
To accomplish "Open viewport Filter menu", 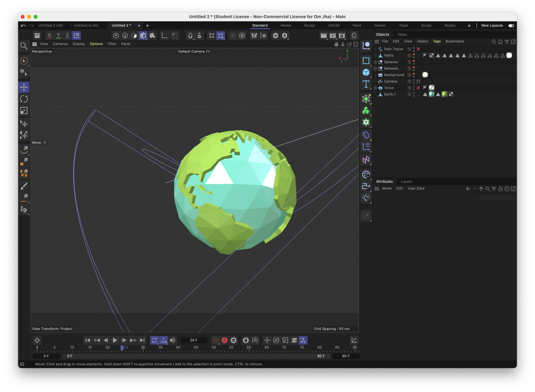I will [x=112, y=44].
